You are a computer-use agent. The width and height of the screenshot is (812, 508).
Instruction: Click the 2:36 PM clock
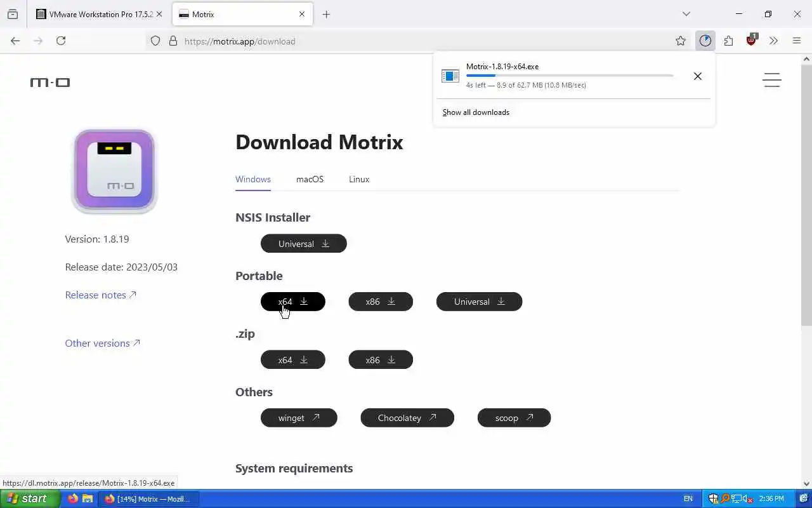(771, 498)
